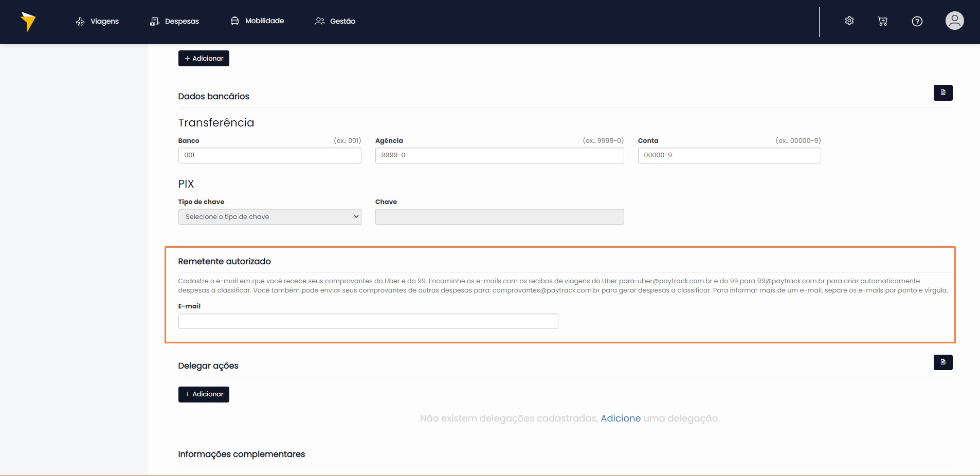Click the save icon beside Delegar ações
Image resolution: width=980 pixels, height=476 pixels.
pos(942,362)
